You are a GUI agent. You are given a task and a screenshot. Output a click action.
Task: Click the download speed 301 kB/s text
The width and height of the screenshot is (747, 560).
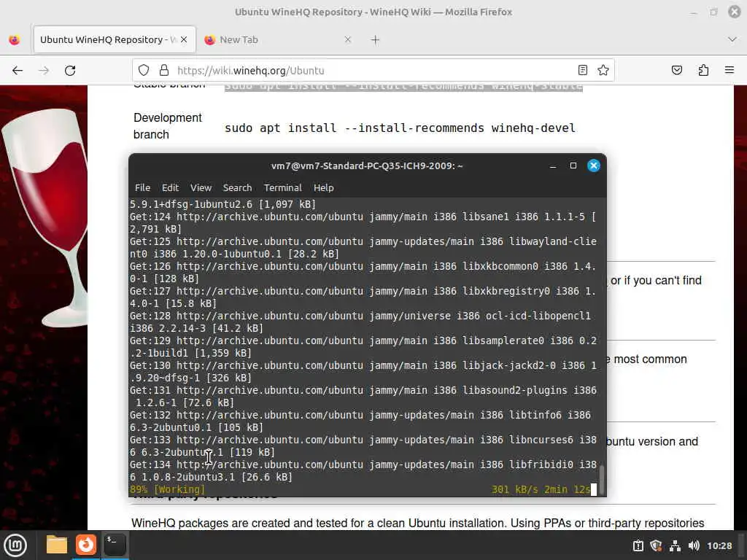514,489
